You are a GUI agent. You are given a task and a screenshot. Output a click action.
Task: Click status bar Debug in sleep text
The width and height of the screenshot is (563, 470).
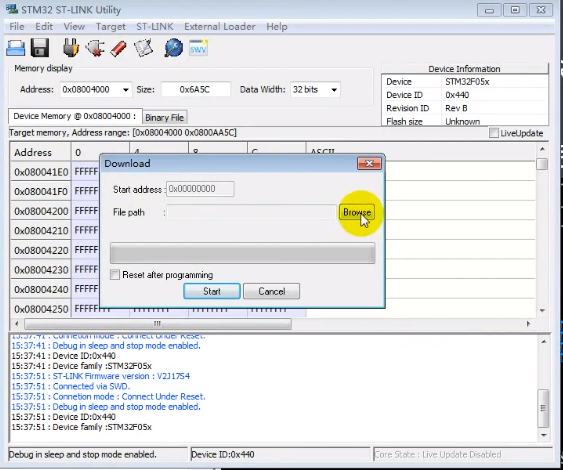tap(83, 455)
